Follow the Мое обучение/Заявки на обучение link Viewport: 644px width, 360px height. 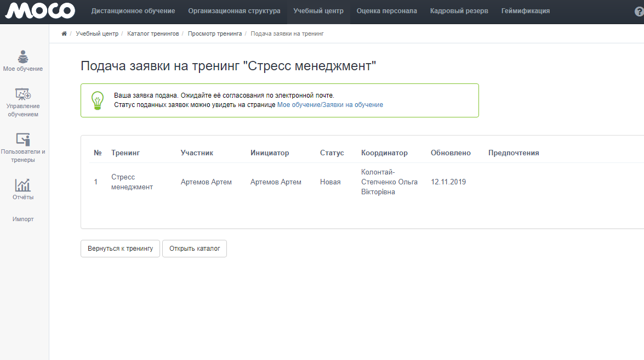tap(330, 104)
